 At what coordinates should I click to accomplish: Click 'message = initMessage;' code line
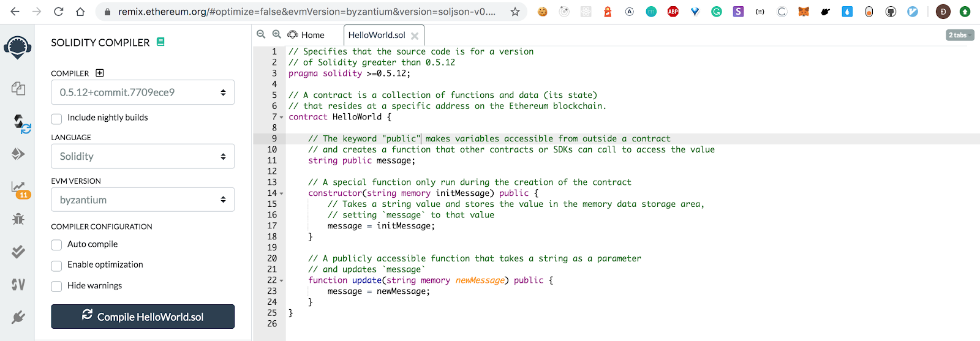point(381,226)
